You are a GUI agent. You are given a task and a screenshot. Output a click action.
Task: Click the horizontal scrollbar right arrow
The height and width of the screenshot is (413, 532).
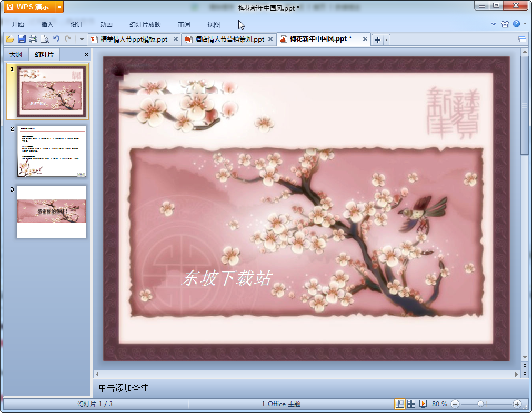pos(516,374)
